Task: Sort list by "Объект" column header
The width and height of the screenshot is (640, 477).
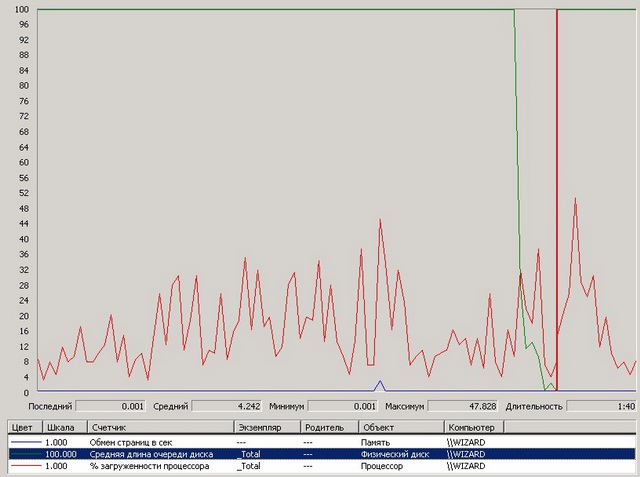Action: (x=400, y=427)
